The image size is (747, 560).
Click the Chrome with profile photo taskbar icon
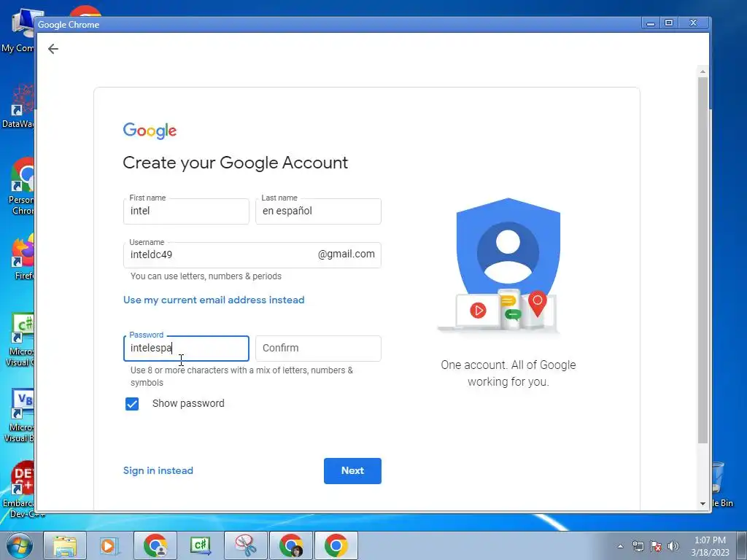tap(291, 545)
